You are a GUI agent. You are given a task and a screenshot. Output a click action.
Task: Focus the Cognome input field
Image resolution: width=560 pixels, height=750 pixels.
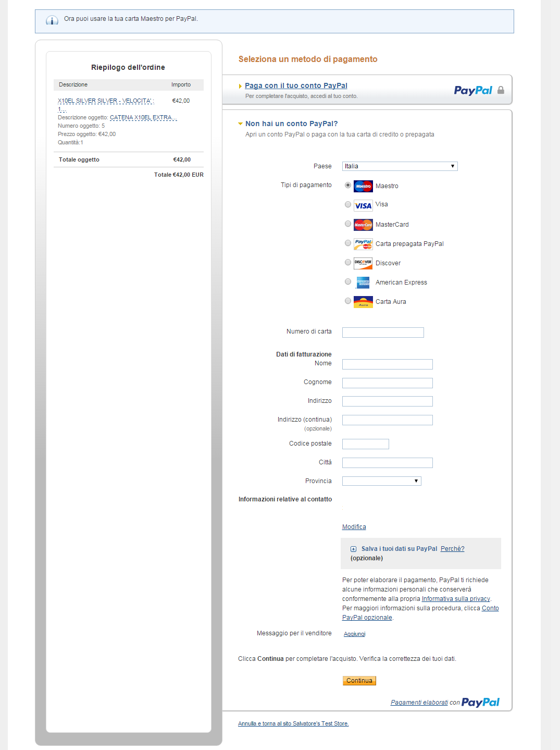coord(388,383)
